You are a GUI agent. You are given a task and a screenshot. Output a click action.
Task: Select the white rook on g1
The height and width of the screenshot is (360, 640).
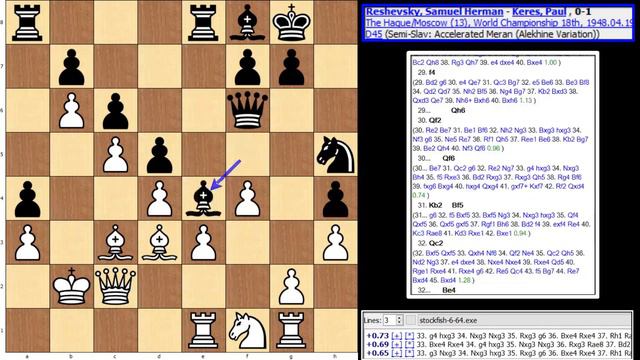[x=291, y=331]
